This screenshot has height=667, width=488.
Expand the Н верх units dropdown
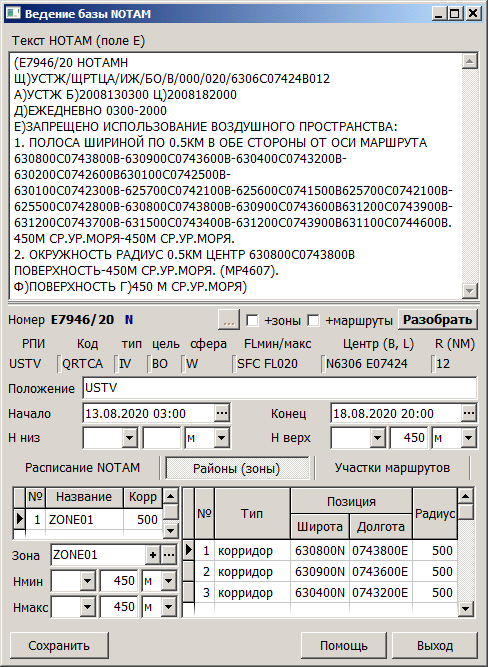469,438
